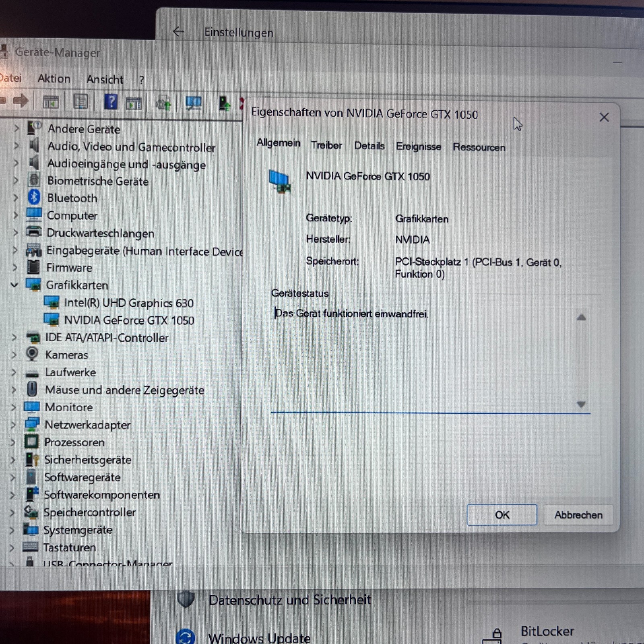644x644 pixels.
Task: Click scan for hardware changes monitor icon
Action: [x=194, y=103]
